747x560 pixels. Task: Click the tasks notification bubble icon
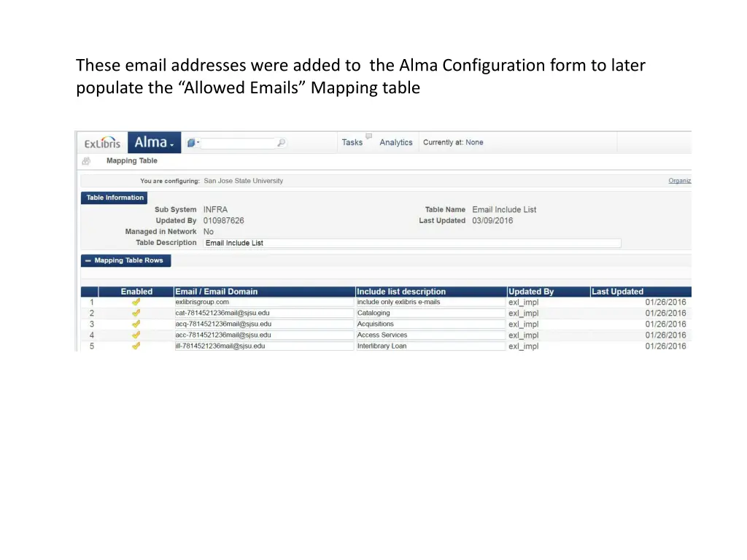(x=368, y=136)
